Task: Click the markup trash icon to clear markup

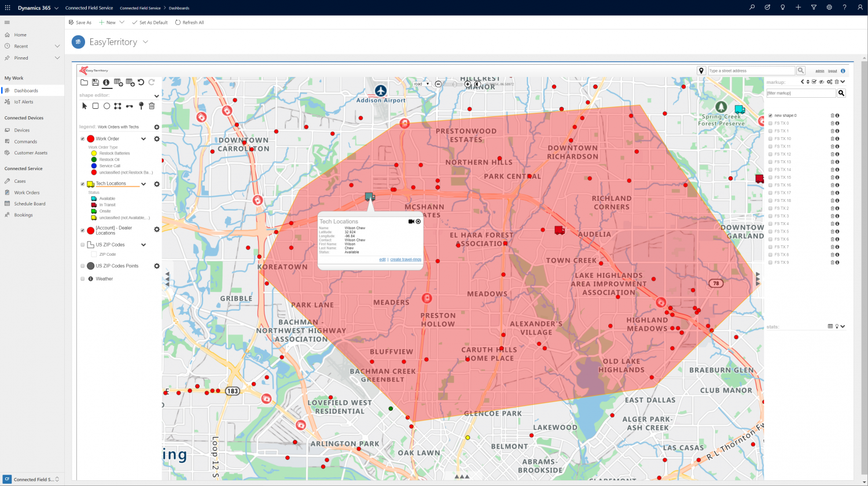Action: tap(837, 82)
